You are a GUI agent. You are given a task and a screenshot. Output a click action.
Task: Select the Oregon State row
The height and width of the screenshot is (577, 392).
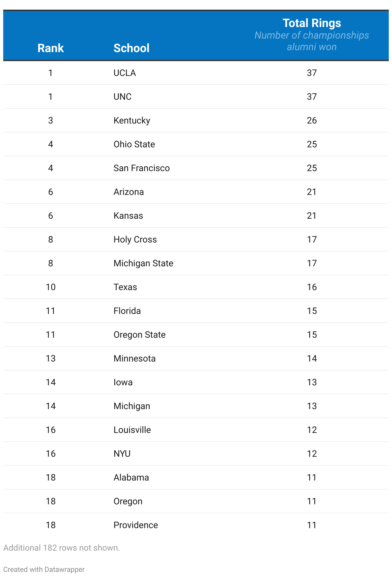click(196, 335)
